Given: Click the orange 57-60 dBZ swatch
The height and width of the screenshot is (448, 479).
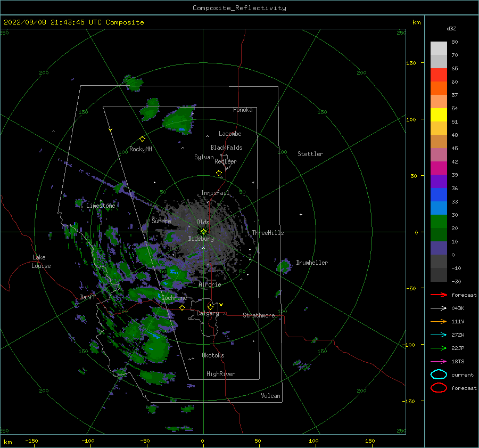Looking at the screenshot, I should 439,88.
